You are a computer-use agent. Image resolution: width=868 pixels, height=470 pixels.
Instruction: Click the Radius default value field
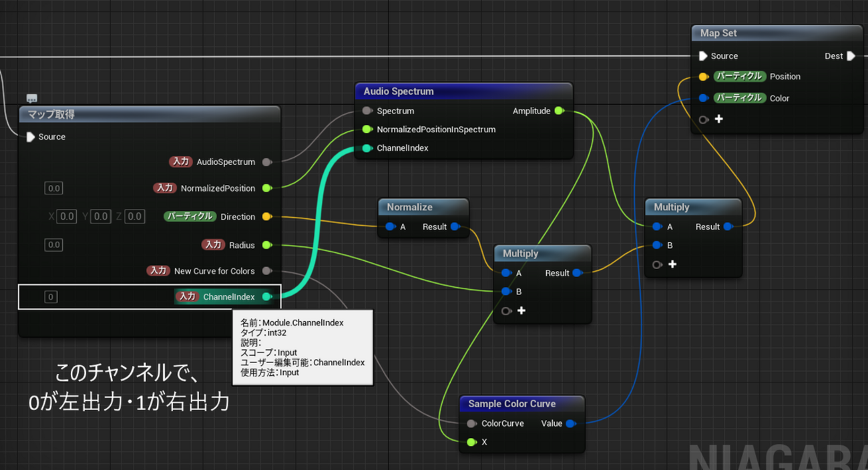[54, 245]
